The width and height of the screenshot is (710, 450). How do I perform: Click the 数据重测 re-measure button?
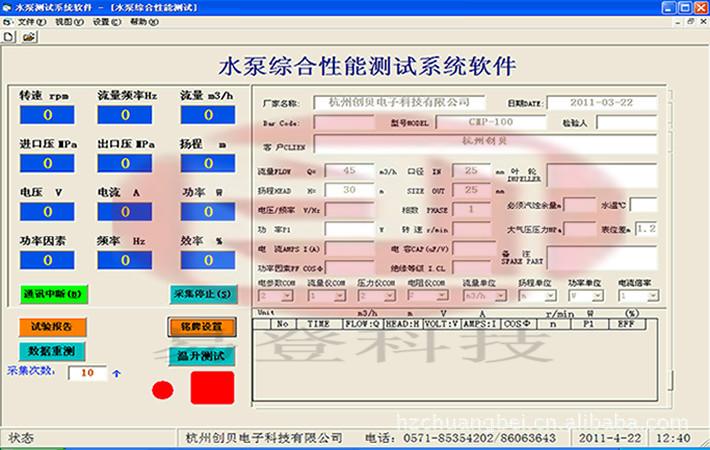pyautogui.click(x=52, y=351)
